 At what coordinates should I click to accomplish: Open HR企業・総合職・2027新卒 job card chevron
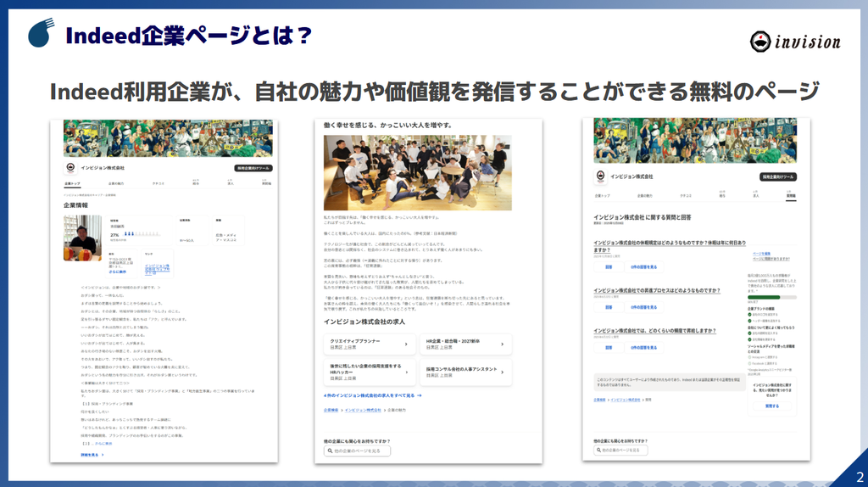(x=502, y=344)
